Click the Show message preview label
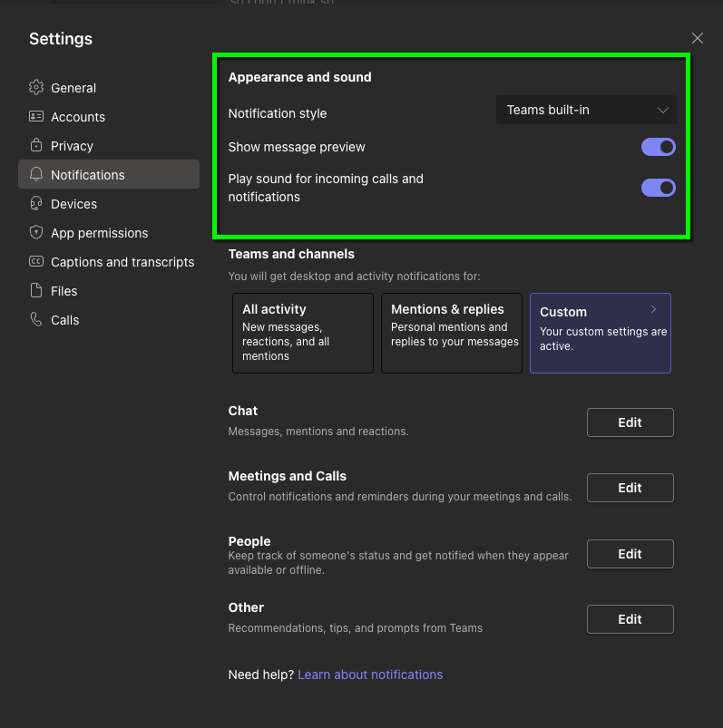 point(297,147)
